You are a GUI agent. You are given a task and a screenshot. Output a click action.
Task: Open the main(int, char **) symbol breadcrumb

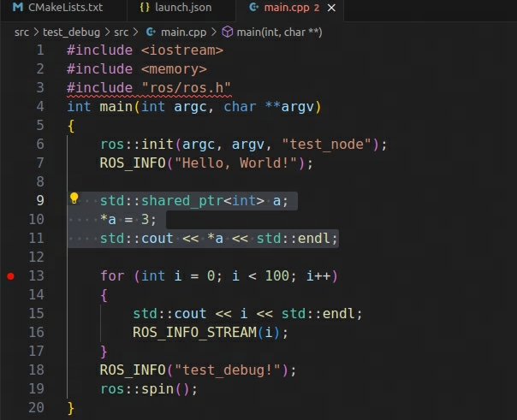click(x=279, y=33)
